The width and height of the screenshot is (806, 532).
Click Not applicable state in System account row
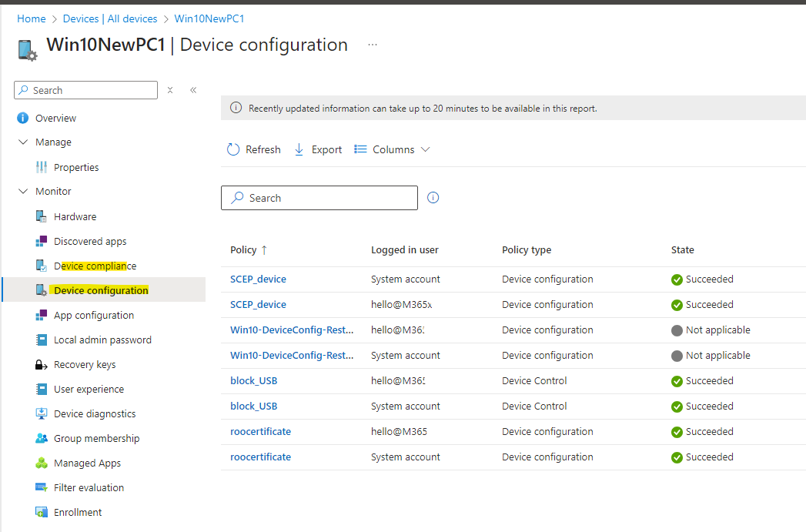pyautogui.click(x=711, y=356)
